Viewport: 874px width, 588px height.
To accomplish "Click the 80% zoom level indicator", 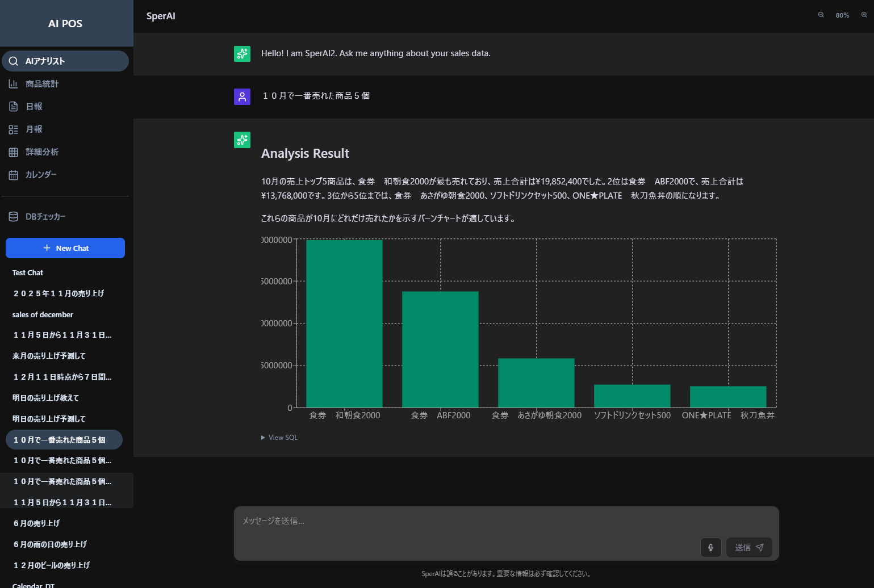I will (x=842, y=15).
